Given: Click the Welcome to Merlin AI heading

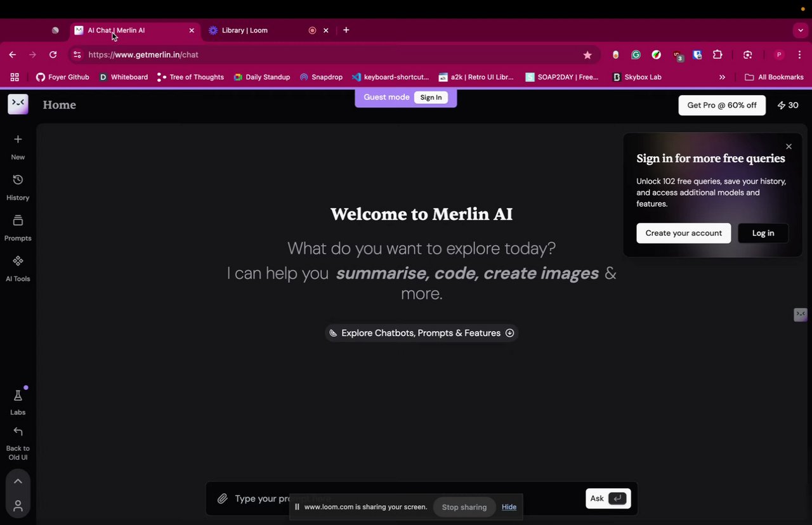Looking at the screenshot, I should pyautogui.click(x=421, y=214).
